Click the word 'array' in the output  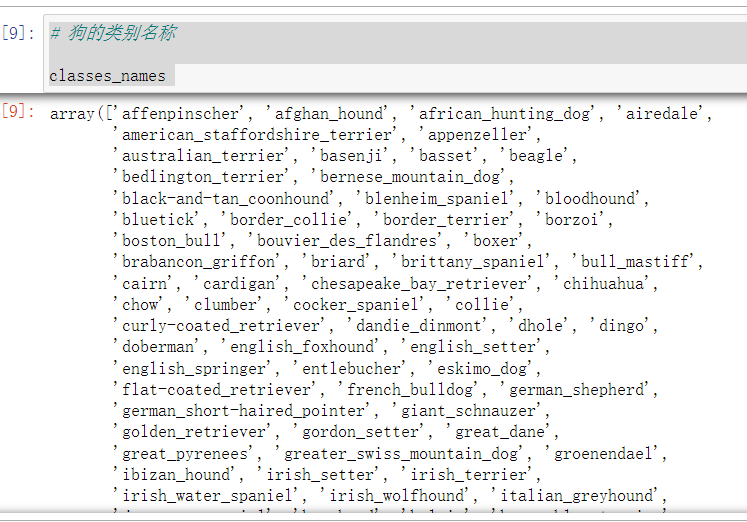point(72,114)
